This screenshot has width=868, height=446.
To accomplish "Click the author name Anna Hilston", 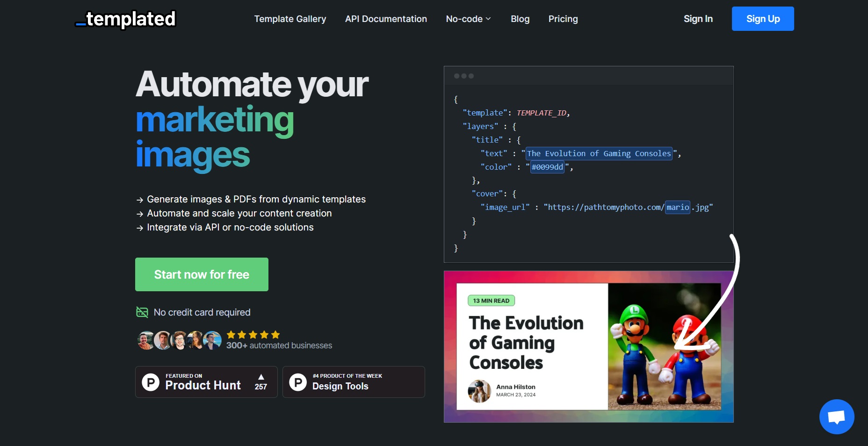I will 516,387.
